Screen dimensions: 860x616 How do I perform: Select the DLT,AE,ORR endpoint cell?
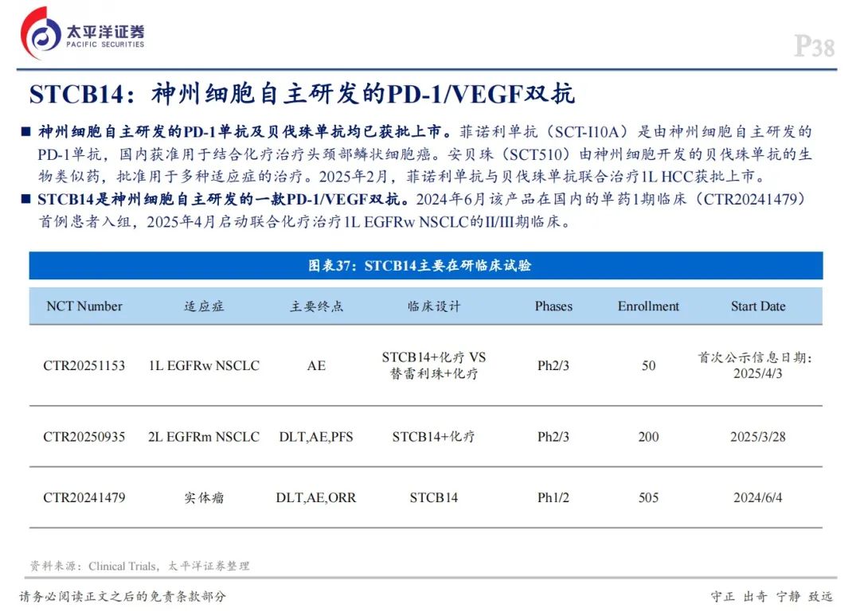pyautogui.click(x=316, y=497)
